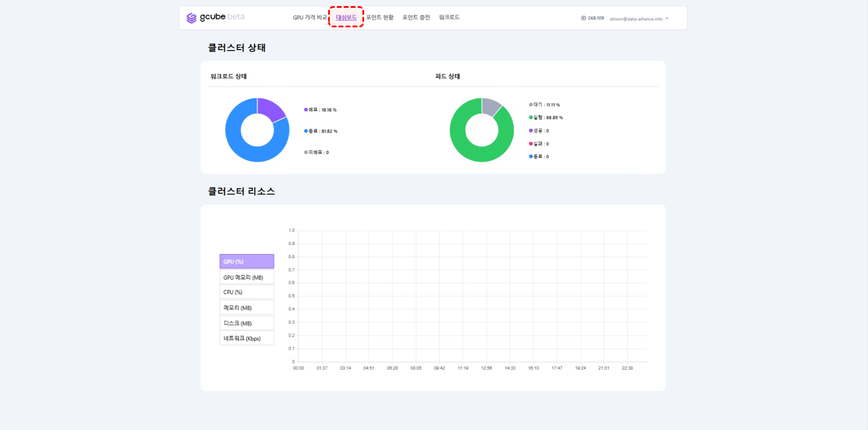This screenshot has height=430, width=868.
Task: Click the points coin icon beside 268,109
Action: click(x=583, y=18)
